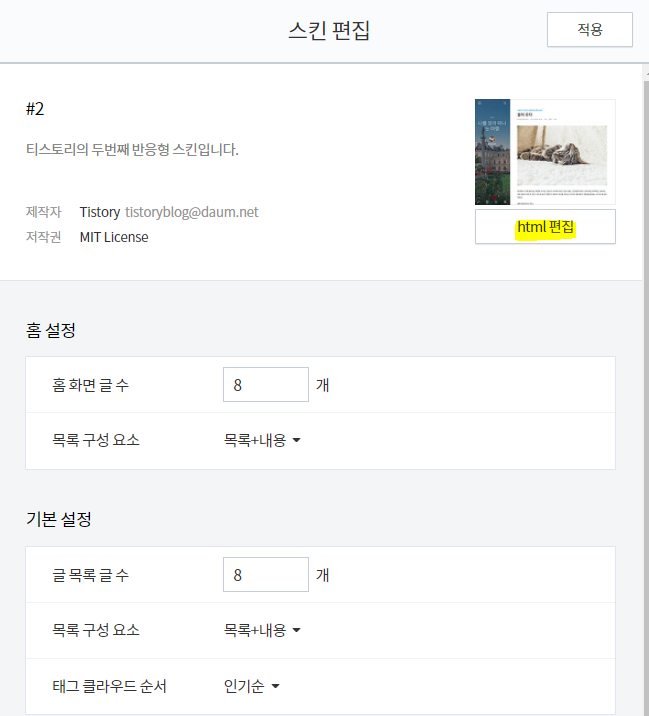The height and width of the screenshot is (716, 649).
Task: Open 홈 설정 목록 구성 요소 dropdown
Action: [x=262, y=440]
